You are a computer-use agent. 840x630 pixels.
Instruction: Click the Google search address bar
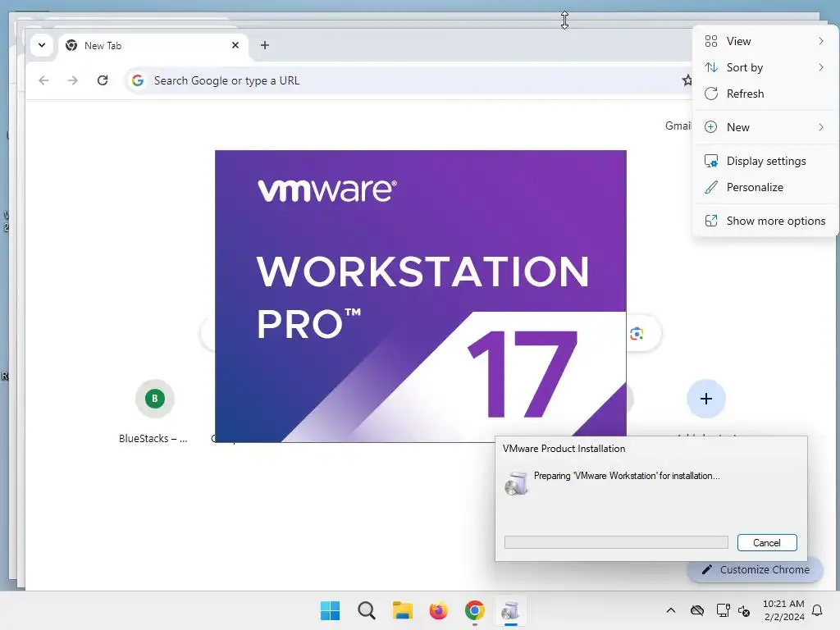click(407, 80)
